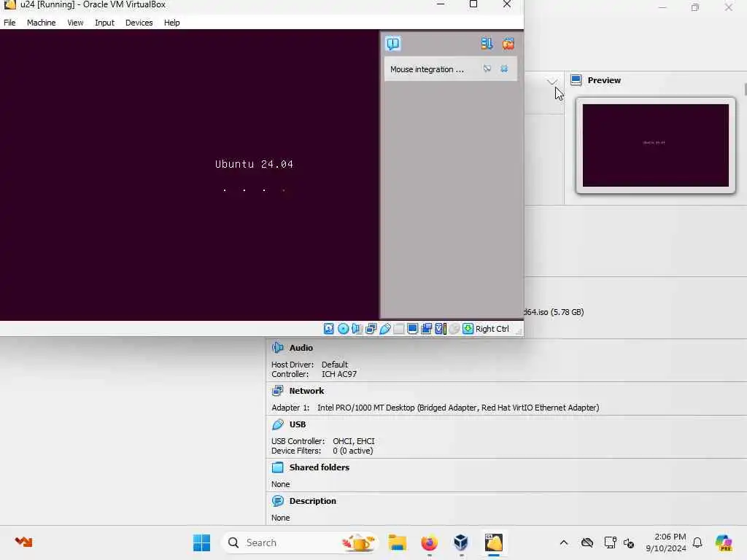
Task: Show hidden system tray icons chevron
Action: click(x=564, y=542)
